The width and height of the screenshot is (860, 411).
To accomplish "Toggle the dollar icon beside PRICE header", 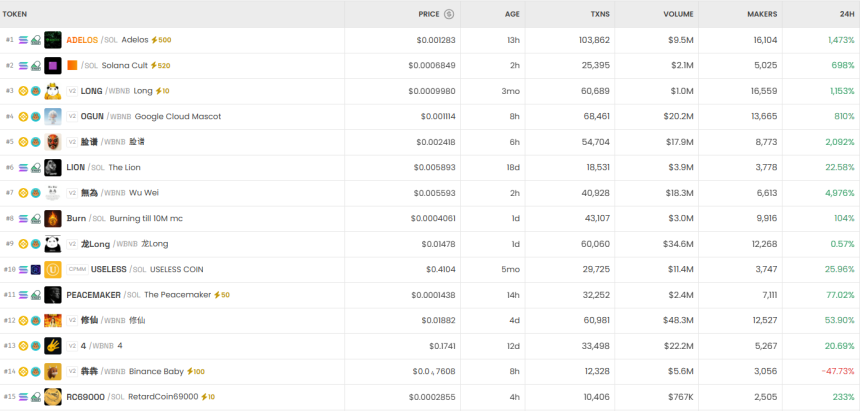I will point(449,14).
